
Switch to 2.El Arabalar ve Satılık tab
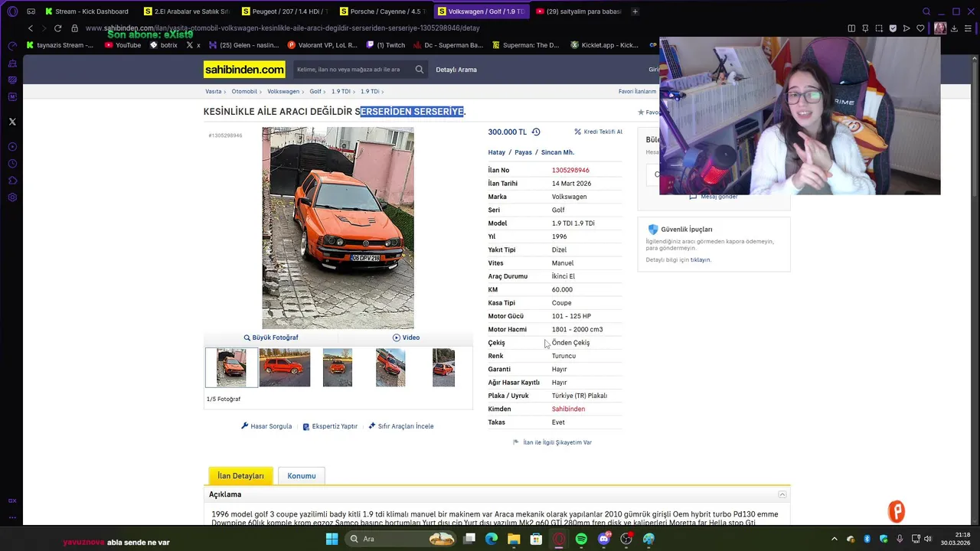click(x=187, y=11)
